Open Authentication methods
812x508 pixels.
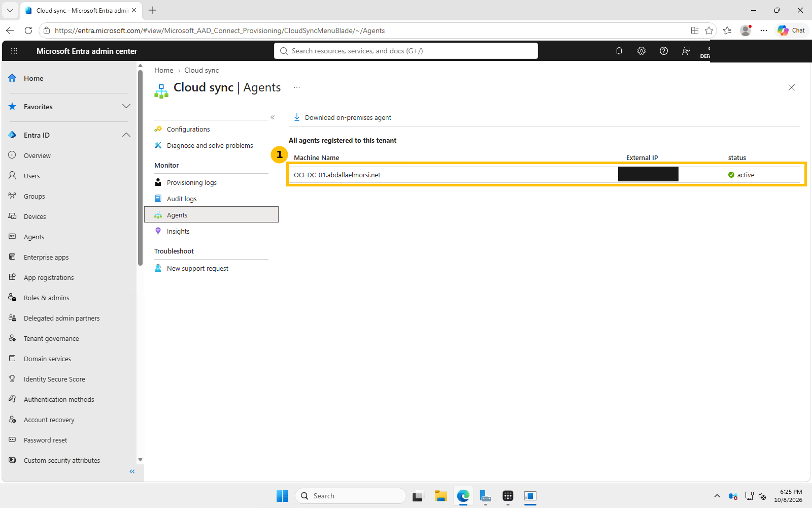click(x=59, y=399)
